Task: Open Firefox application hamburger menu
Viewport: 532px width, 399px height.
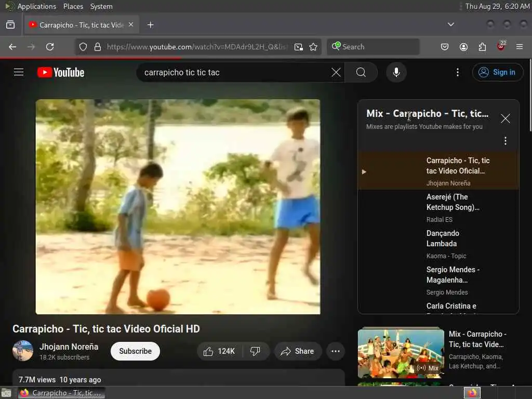Action: pos(520,47)
